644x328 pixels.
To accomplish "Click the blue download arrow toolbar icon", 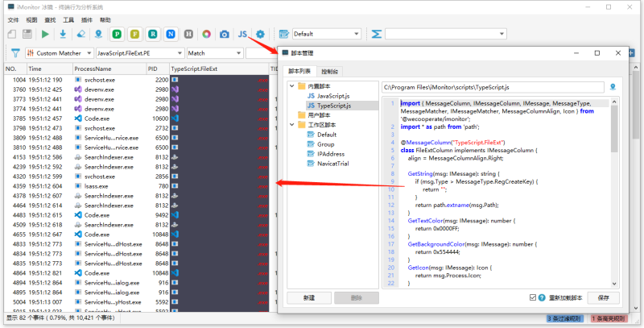I will click(x=63, y=34).
